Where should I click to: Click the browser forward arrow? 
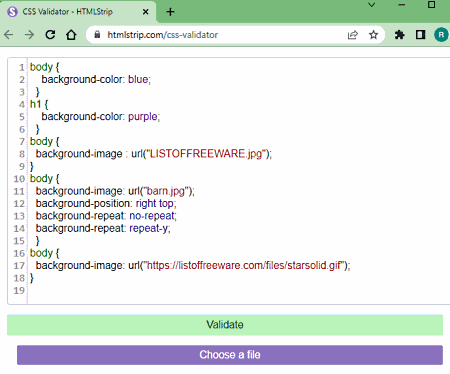29,35
